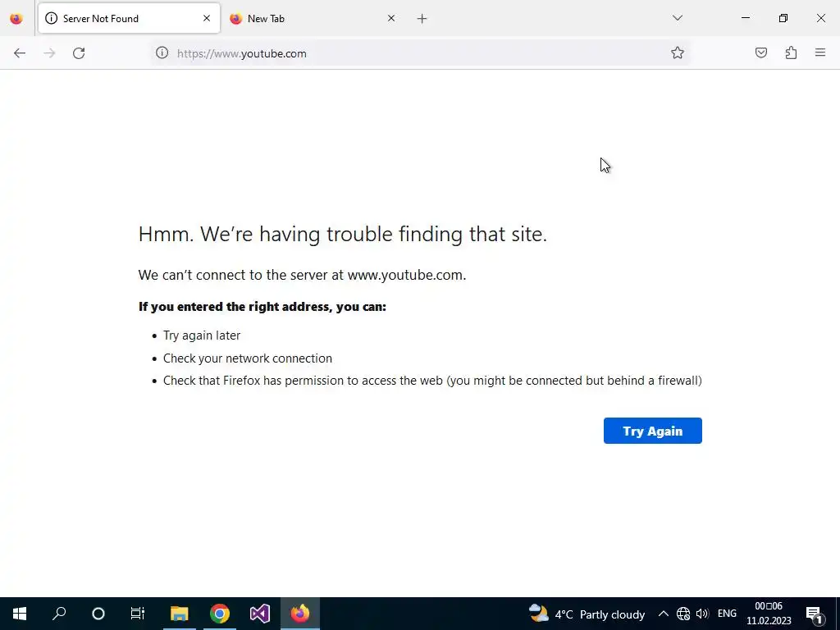Viewport: 840px width, 630px height.
Task: Open the clock showing 11.02.2023
Action: pyautogui.click(x=769, y=614)
